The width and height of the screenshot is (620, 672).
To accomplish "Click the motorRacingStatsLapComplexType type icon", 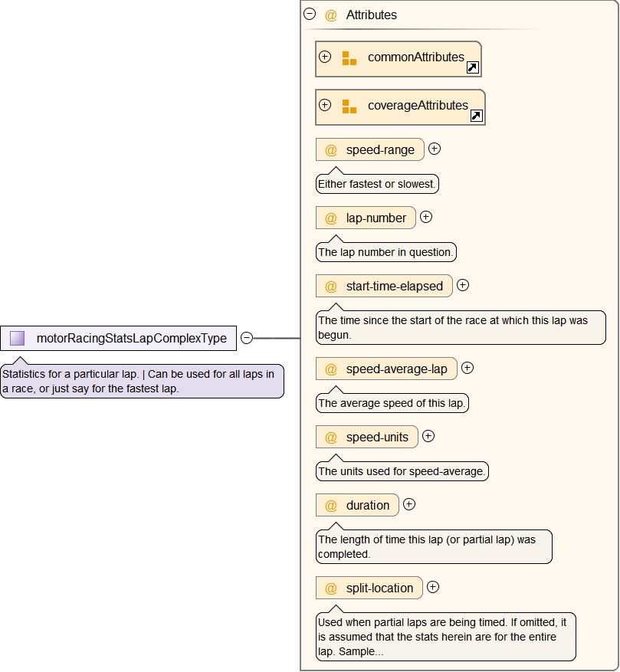I will (x=18, y=338).
